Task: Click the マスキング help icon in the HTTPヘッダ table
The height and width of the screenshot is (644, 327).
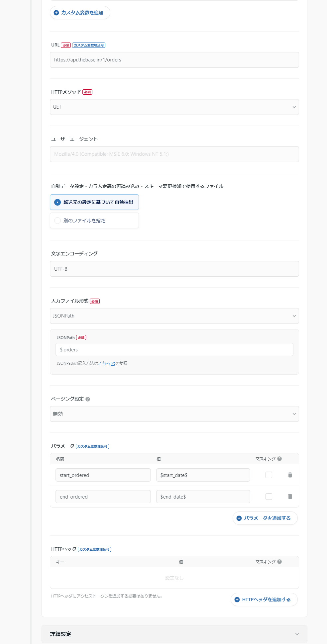Action: [x=279, y=562]
